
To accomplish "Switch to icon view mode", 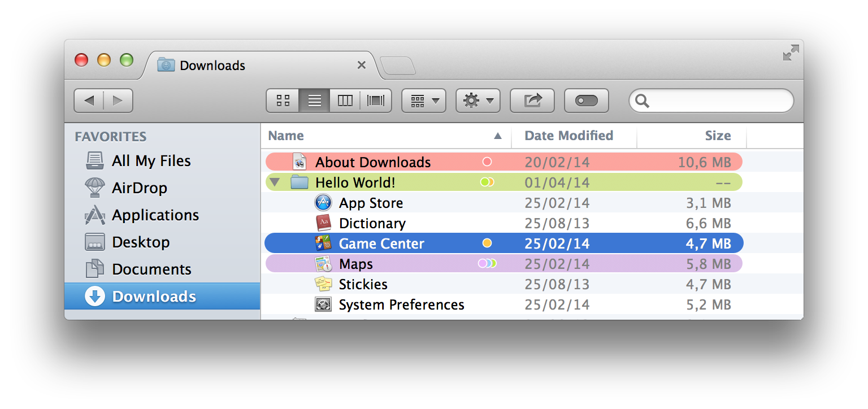I will (283, 101).
